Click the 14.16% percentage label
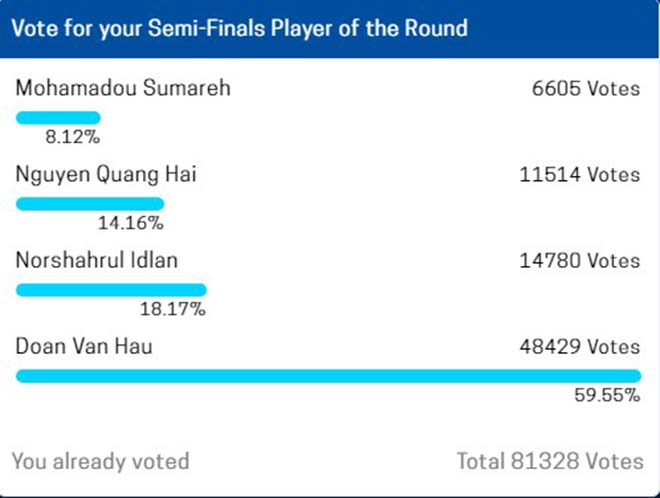The height and width of the screenshot is (498, 660). pos(130,223)
